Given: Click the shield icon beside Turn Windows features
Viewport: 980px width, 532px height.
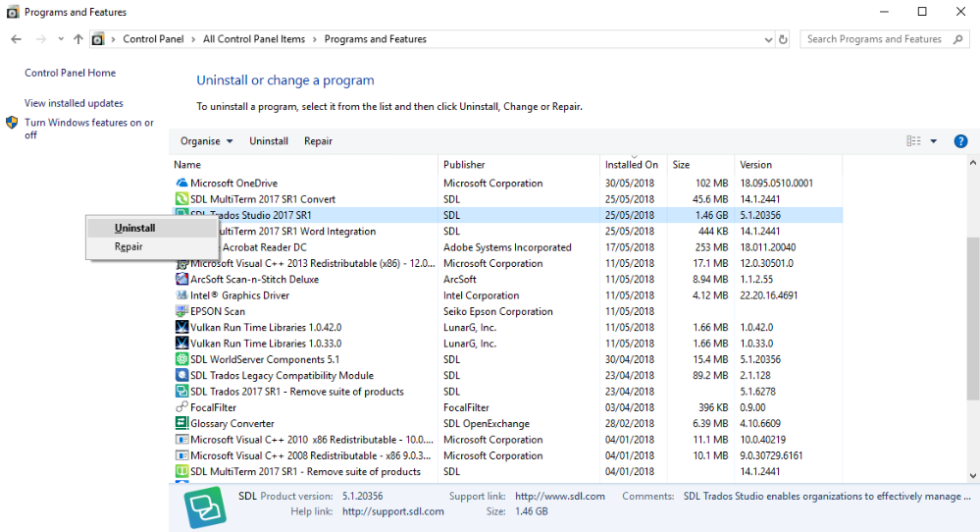Looking at the screenshot, I should 12,123.
